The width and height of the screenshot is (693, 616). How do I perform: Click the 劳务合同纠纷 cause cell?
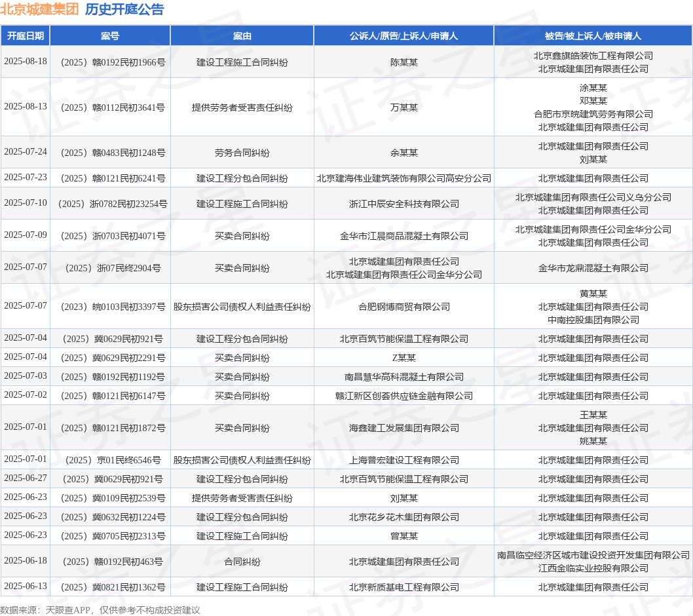click(x=242, y=153)
